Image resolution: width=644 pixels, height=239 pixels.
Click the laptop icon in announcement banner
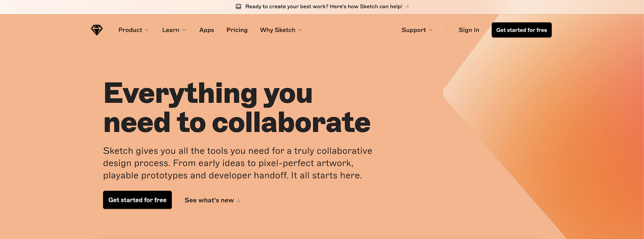pyautogui.click(x=238, y=7)
